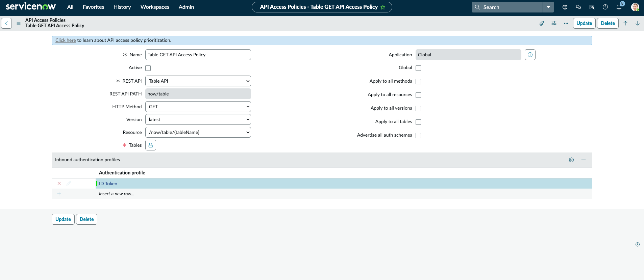Open response time clock icon
This screenshot has width=644, height=280.
(x=638, y=244)
